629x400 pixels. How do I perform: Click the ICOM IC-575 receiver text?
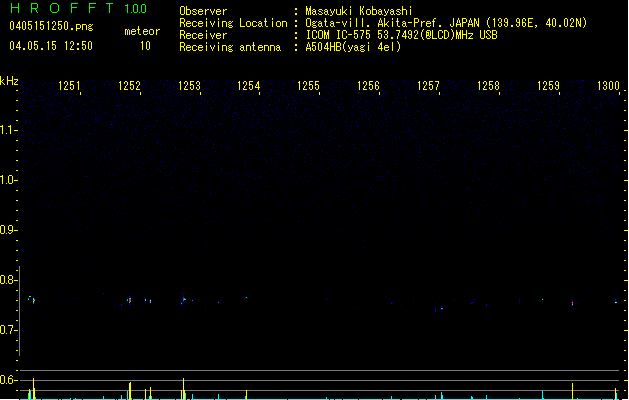click(x=401, y=35)
